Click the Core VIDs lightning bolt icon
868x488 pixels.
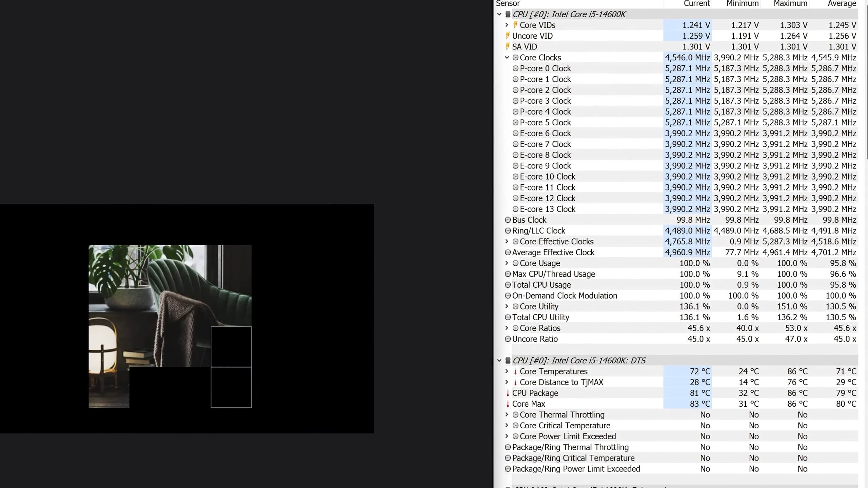(x=515, y=25)
